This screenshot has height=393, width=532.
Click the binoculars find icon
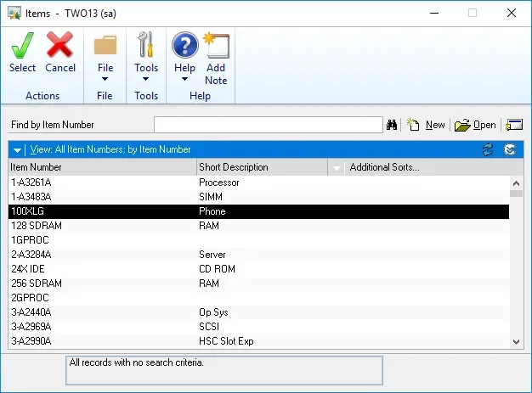pos(393,125)
